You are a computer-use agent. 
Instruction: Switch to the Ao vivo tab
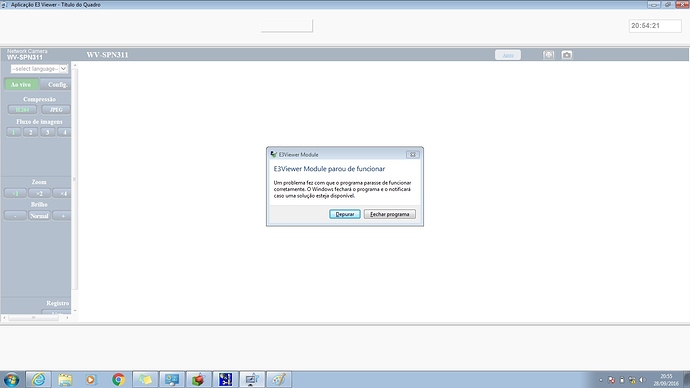(21, 84)
